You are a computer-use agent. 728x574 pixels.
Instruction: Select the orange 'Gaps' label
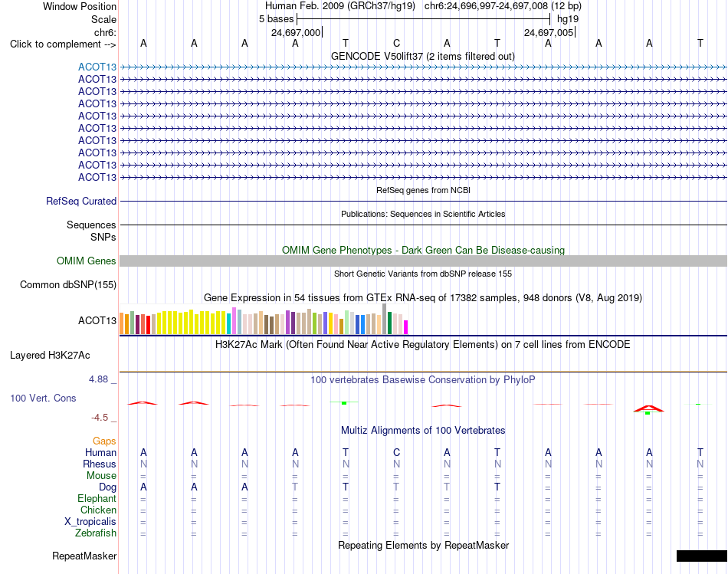click(104, 441)
